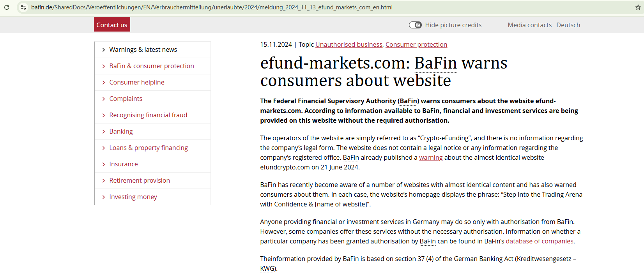The image size is (644, 275).
Task: Follow the Consumer protection topic link
Action: click(416, 44)
